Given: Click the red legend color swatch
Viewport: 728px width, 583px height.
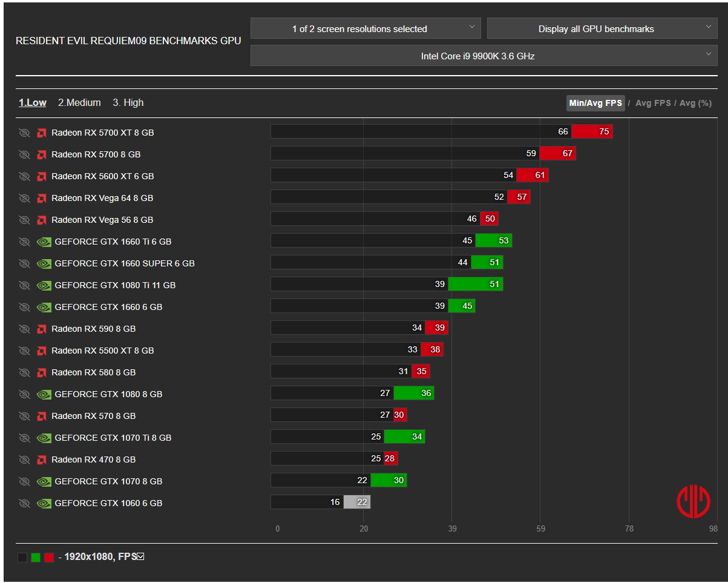Looking at the screenshot, I should click(x=49, y=558).
